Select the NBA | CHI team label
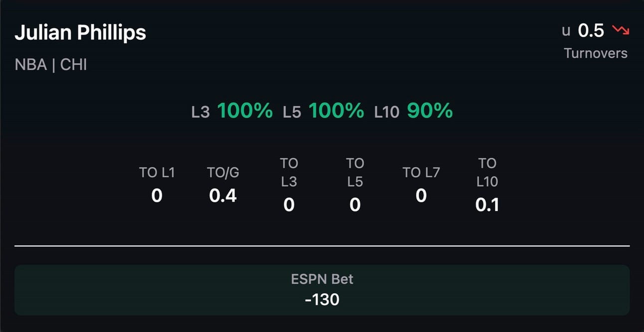The image size is (644, 332). click(x=51, y=65)
